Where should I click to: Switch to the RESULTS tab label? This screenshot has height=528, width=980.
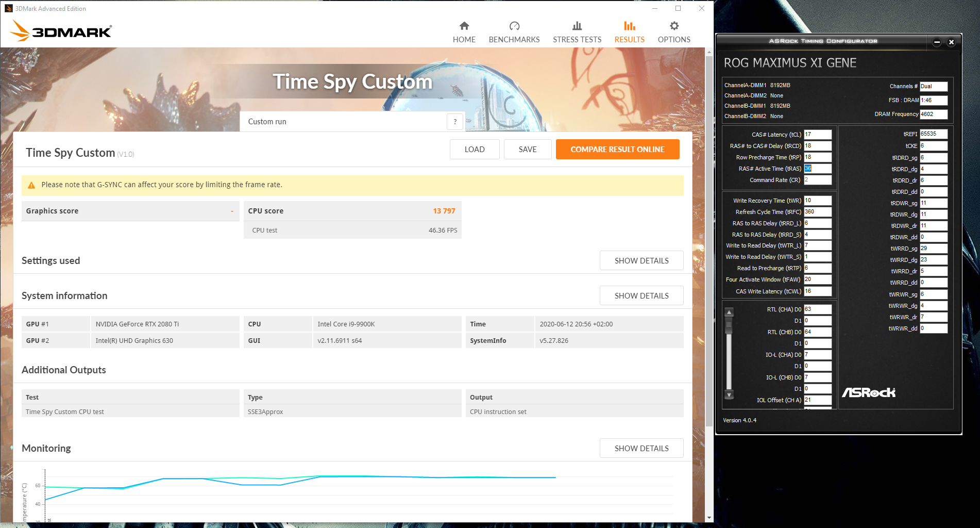tap(630, 40)
